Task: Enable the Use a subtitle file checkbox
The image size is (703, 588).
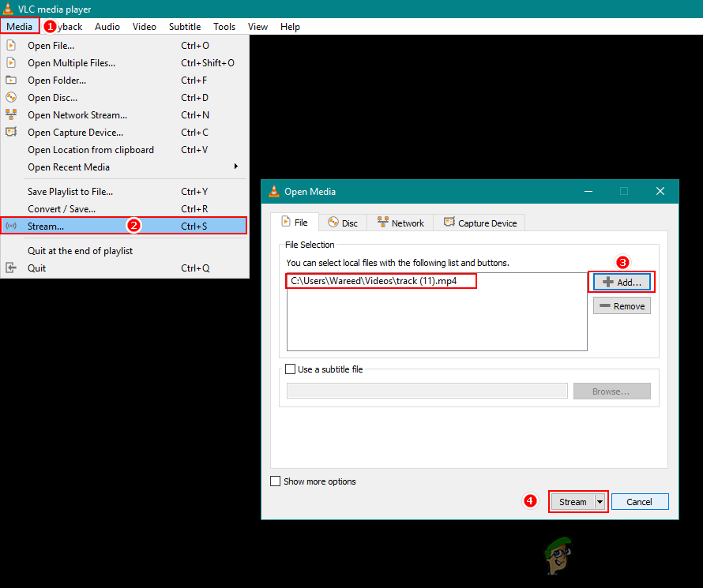Action: [x=290, y=369]
